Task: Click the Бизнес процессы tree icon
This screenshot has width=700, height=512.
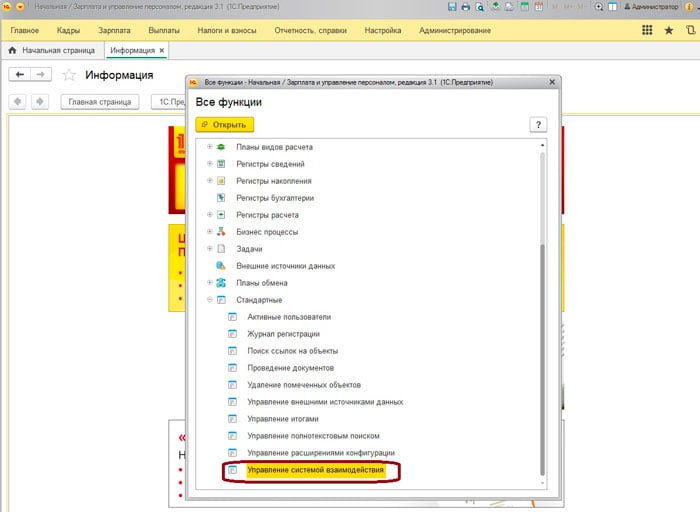Action: 221,232
